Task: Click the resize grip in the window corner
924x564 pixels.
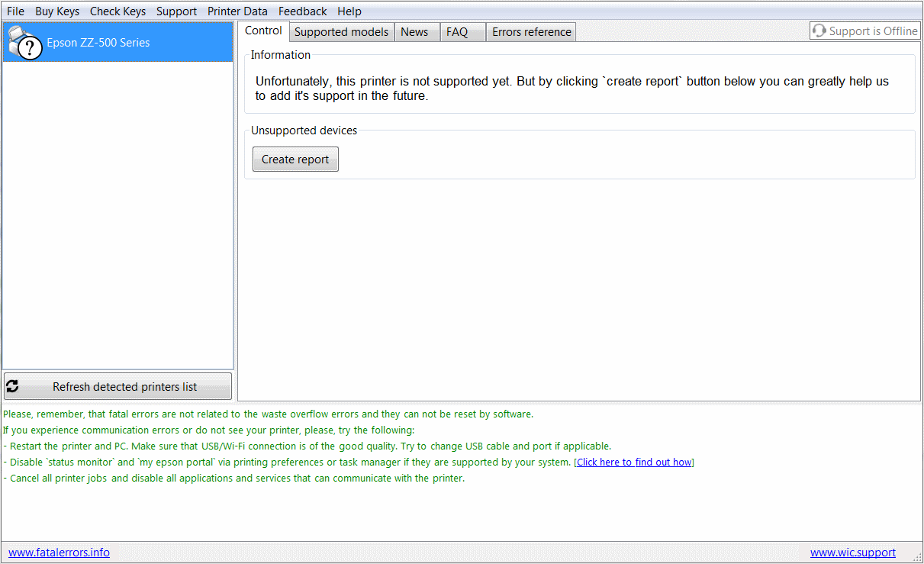Action: pyautogui.click(x=917, y=556)
